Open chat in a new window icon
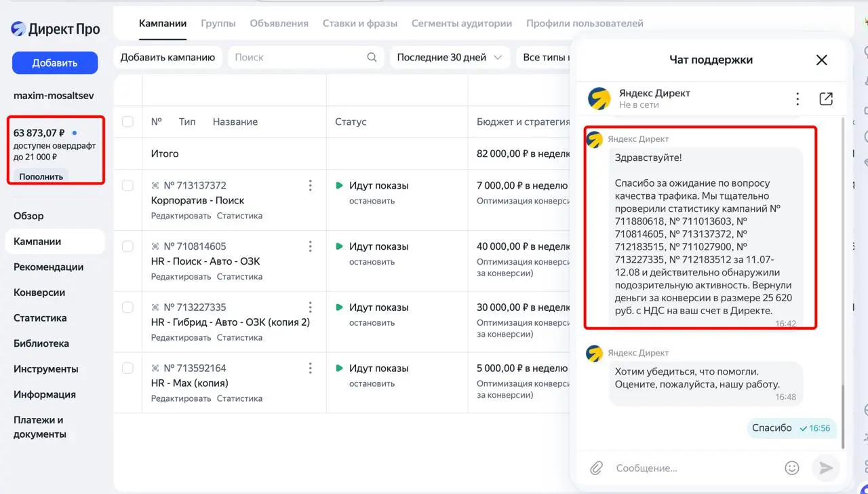This screenshot has height=494, width=868. point(826,99)
